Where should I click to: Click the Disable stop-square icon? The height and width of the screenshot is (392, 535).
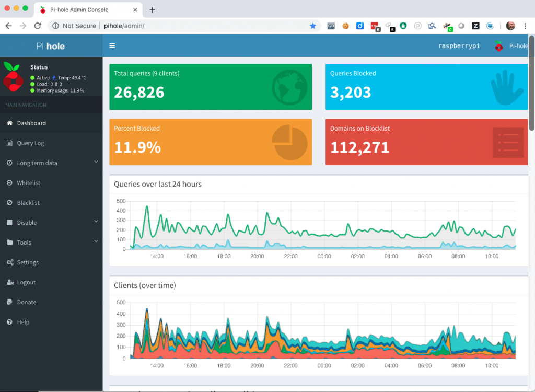(9, 222)
